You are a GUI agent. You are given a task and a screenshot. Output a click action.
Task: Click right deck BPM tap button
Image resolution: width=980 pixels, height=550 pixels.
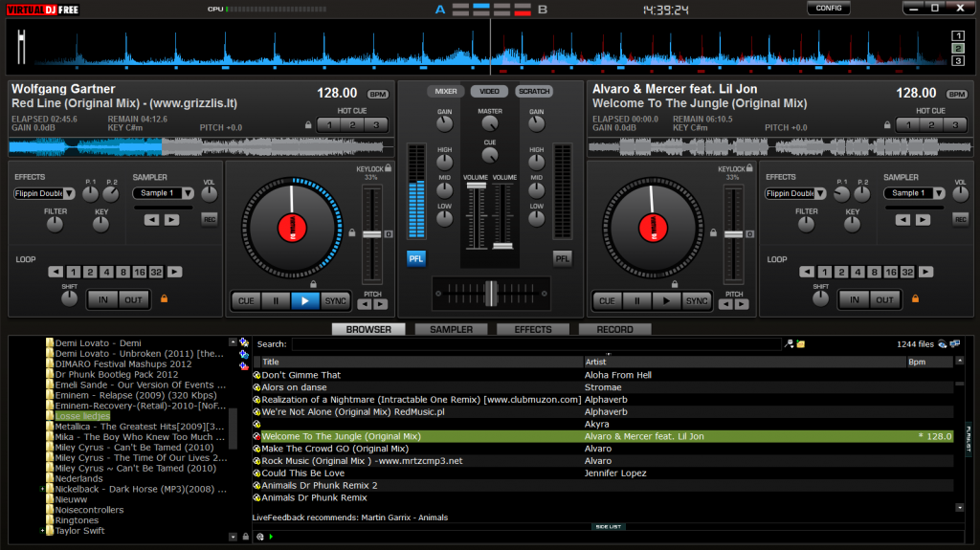tap(957, 95)
